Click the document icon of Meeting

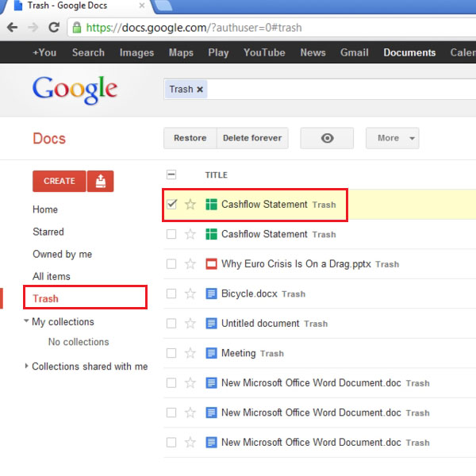[211, 353]
